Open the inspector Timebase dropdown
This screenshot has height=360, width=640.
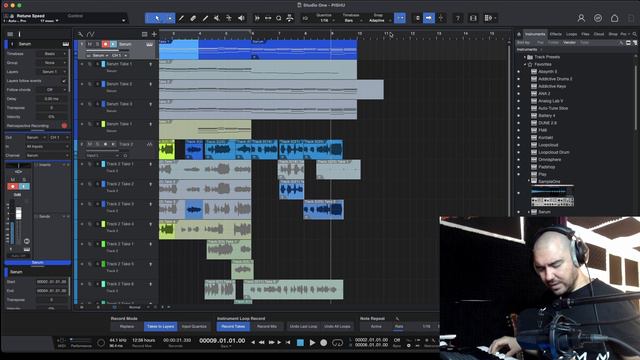tap(51, 53)
